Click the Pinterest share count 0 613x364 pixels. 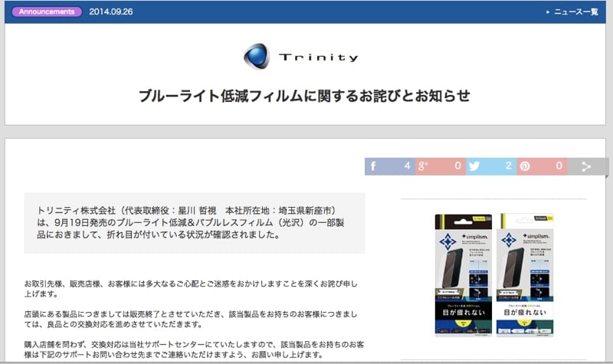tap(559, 166)
